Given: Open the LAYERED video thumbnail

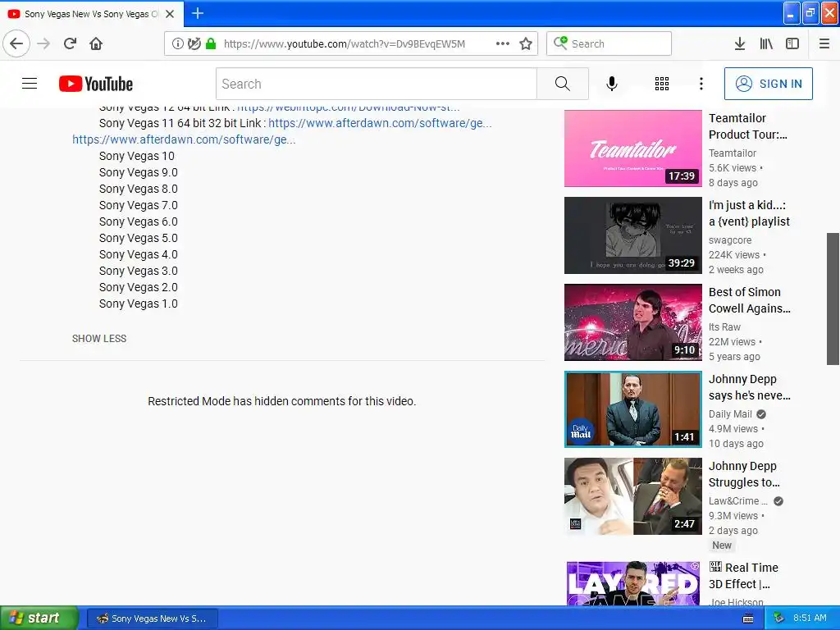Looking at the screenshot, I should pos(632,583).
